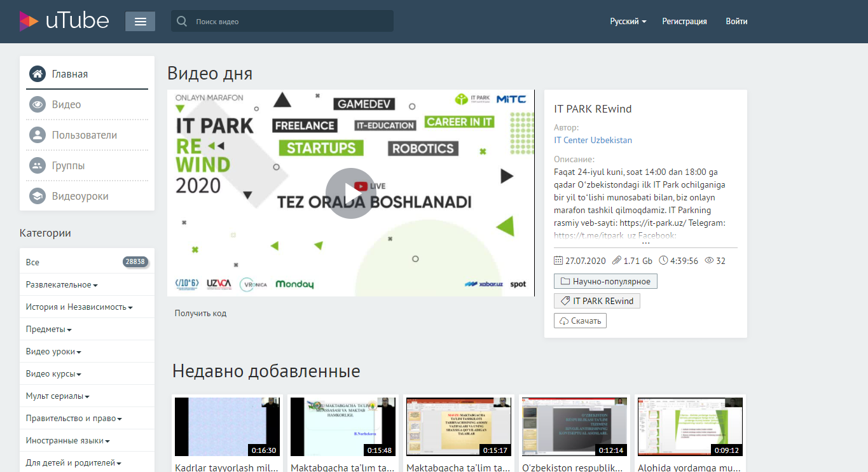Open video thumbnail with duration 0:15:17

[458, 427]
